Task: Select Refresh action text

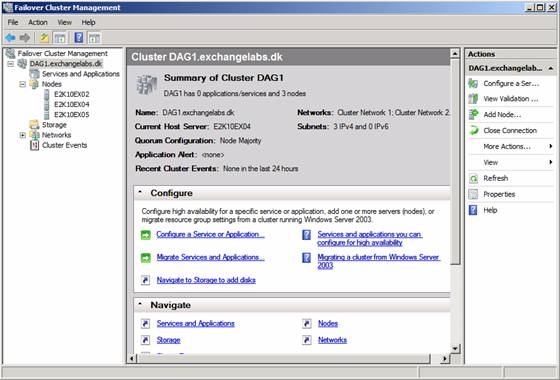Action: tap(495, 178)
